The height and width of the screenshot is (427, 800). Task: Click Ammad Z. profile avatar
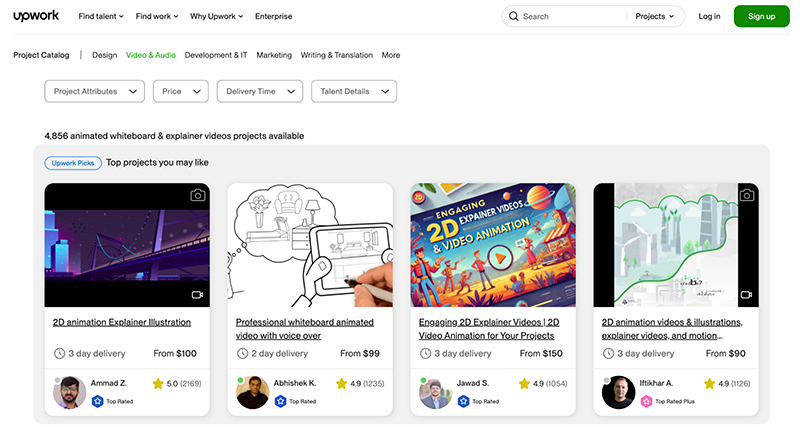(x=69, y=392)
